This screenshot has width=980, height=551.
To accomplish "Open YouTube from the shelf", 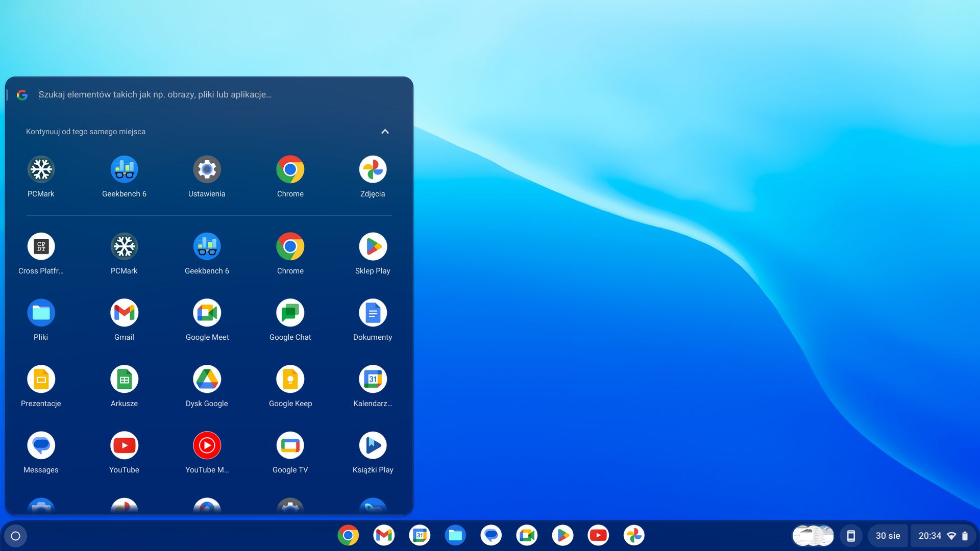I will click(x=598, y=535).
